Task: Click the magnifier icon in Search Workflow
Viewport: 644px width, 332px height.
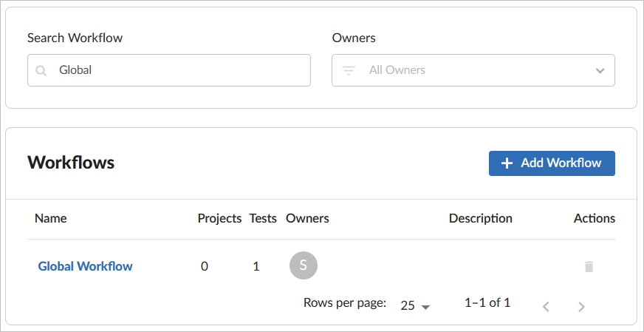Action: (41, 71)
